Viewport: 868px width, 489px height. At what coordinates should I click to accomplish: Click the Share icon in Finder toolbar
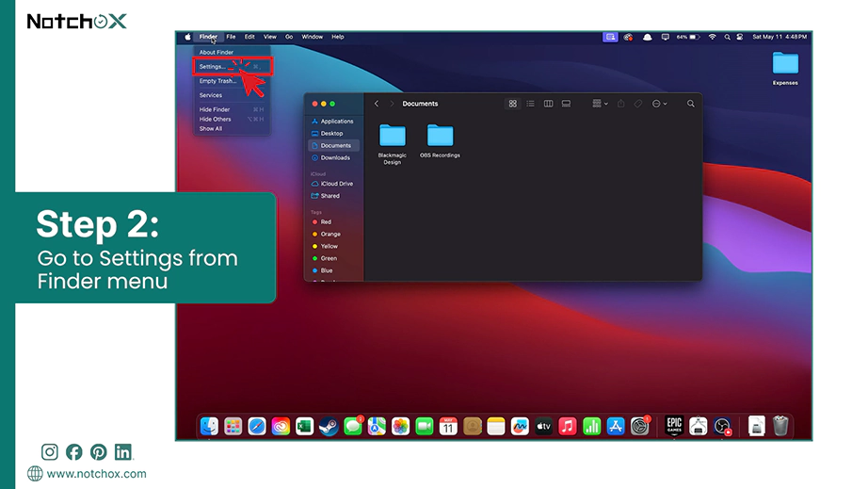(620, 104)
